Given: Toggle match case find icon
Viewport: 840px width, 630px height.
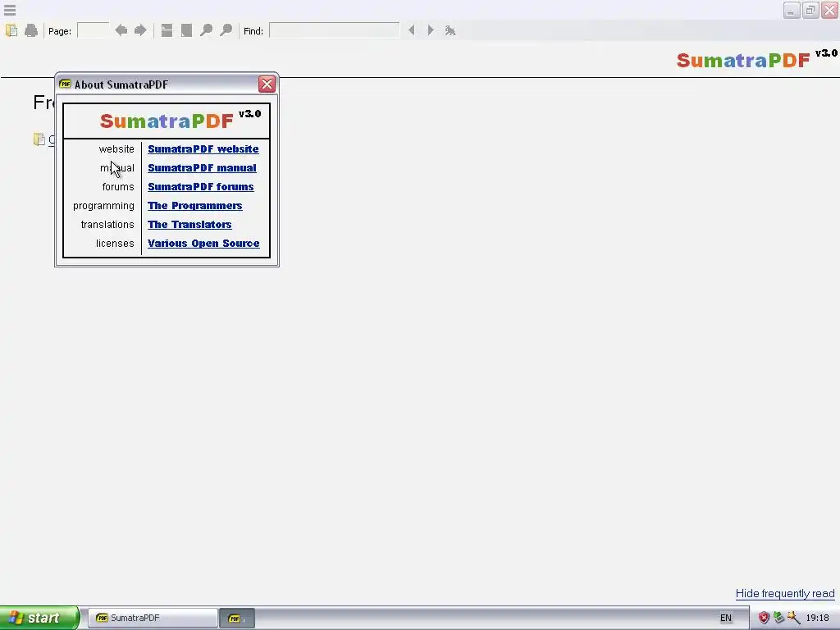Looking at the screenshot, I should tap(450, 30).
